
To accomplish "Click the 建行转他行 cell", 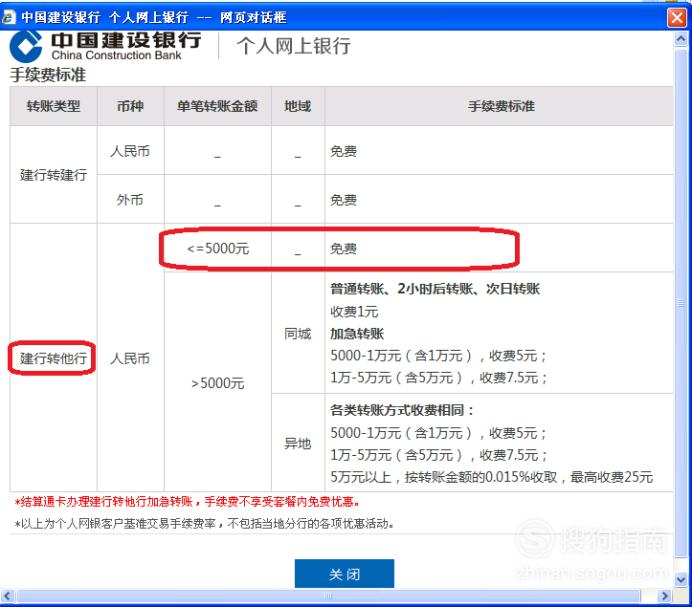I will pos(53,358).
